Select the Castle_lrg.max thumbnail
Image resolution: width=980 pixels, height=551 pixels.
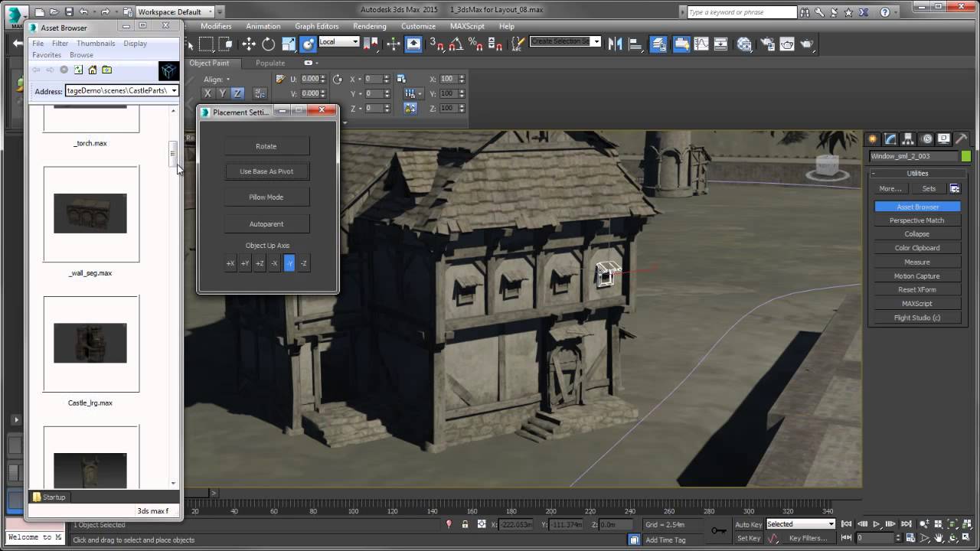[90, 343]
